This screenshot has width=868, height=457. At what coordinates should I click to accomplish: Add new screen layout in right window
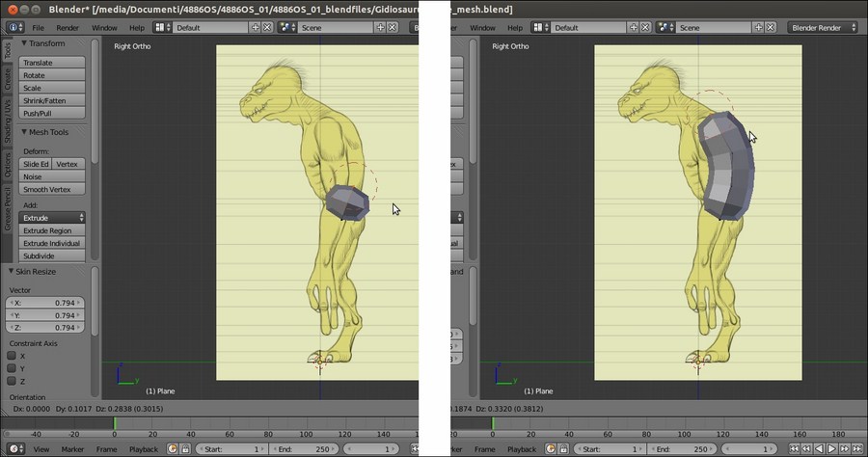coord(634,27)
